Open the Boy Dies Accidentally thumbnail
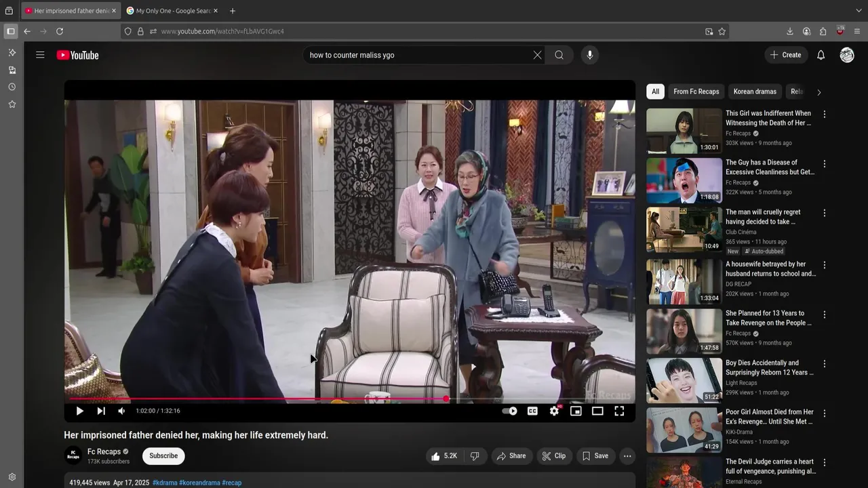The image size is (868, 488). 684,380
